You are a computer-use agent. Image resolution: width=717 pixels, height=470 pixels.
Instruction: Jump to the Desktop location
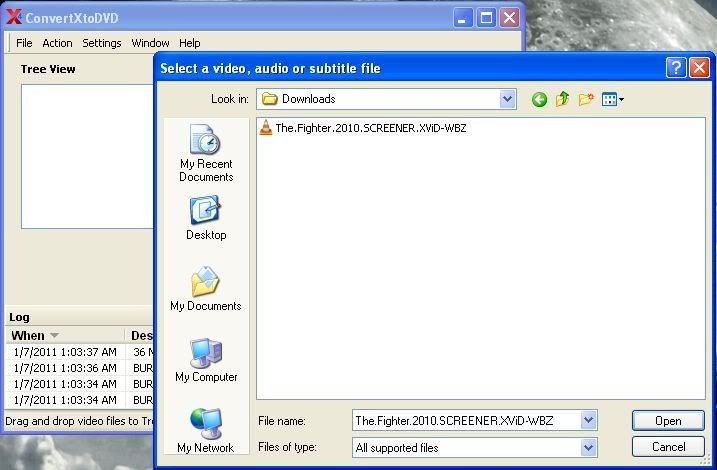pyautogui.click(x=206, y=218)
